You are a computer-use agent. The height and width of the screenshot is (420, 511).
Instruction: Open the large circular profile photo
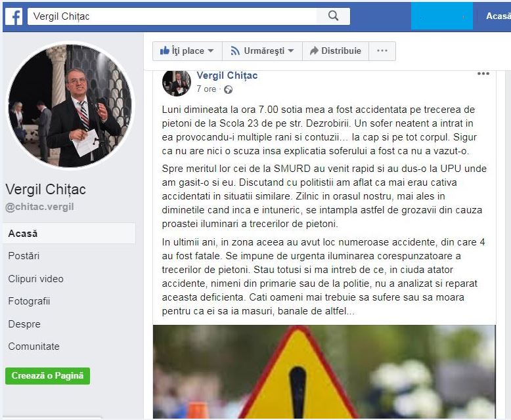70,106
